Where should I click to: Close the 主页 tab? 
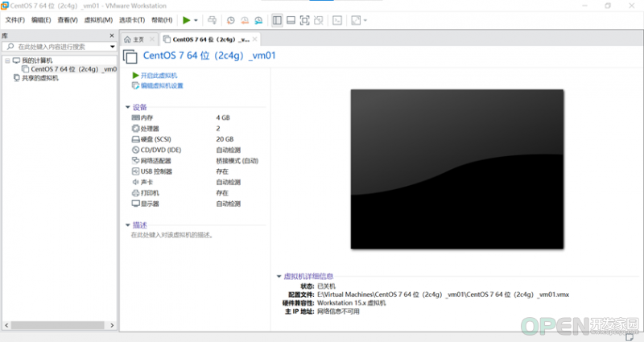point(152,39)
